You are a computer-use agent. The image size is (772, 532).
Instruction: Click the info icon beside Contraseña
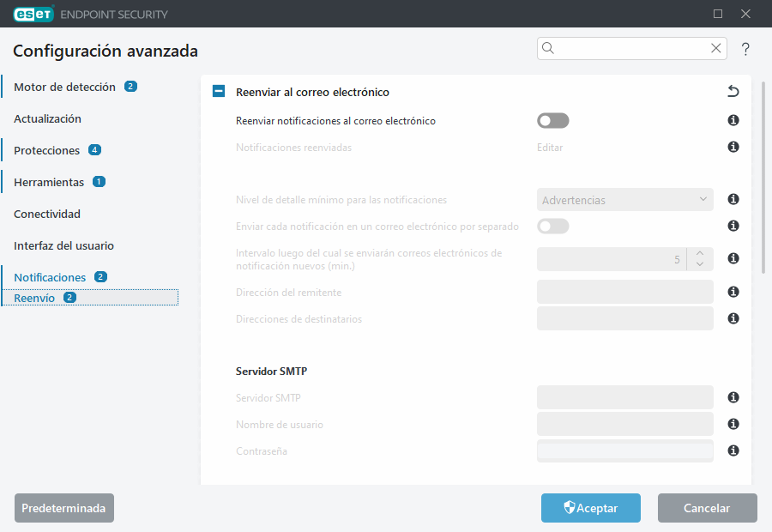733,450
